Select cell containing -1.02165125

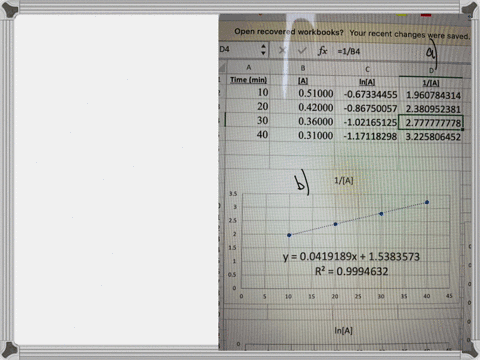pyautogui.click(x=367, y=122)
